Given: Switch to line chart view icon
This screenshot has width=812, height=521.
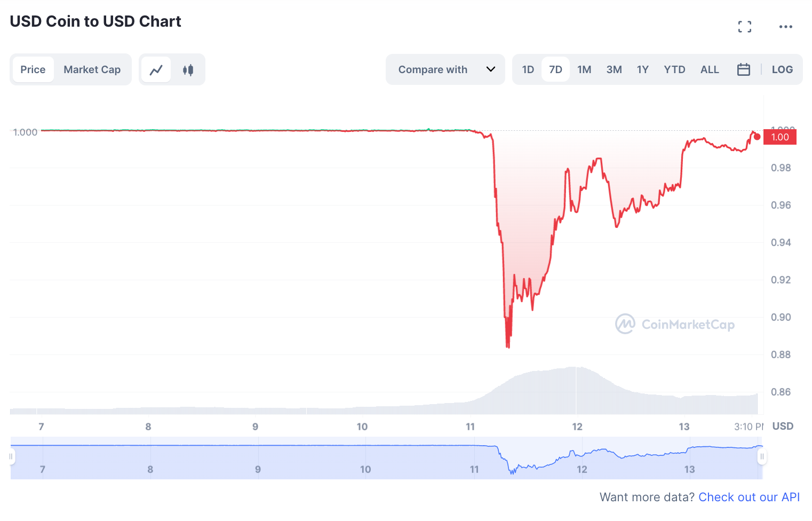Looking at the screenshot, I should (x=156, y=69).
